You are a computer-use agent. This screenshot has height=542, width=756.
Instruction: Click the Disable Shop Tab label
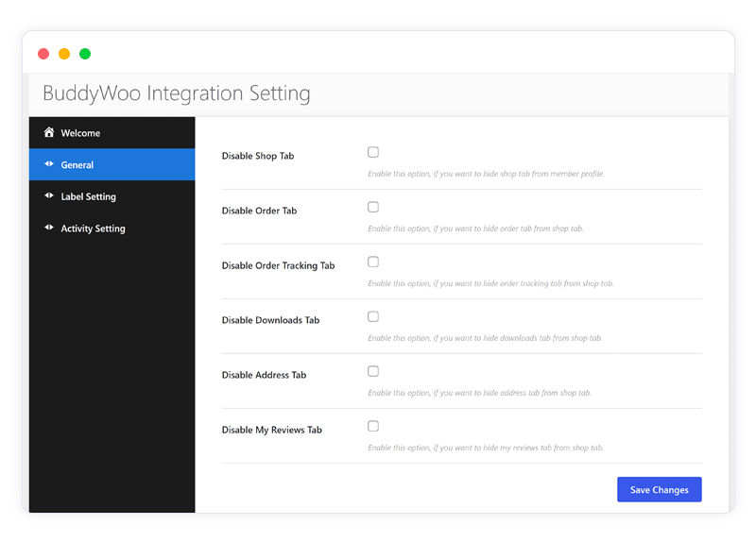click(x=258, y=156)
